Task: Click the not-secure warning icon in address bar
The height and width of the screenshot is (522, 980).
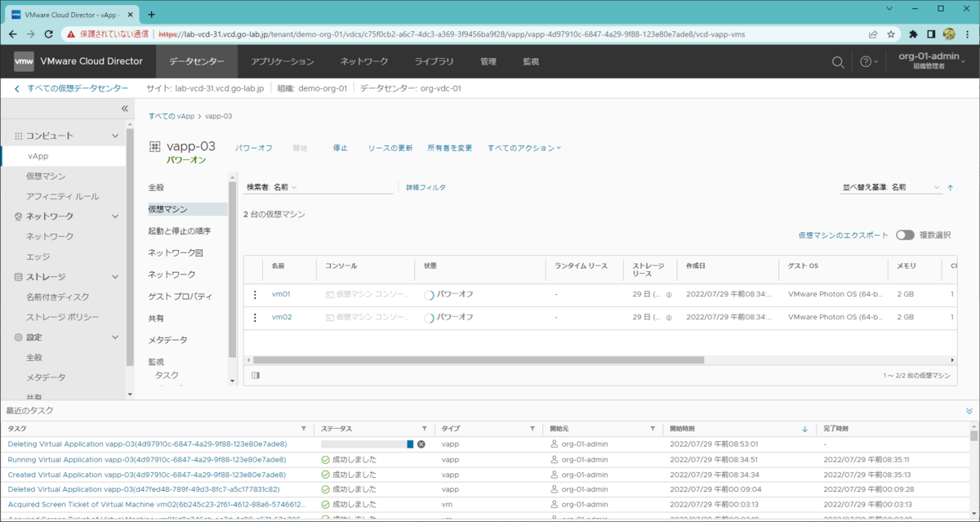Action: tap(71, 34)
